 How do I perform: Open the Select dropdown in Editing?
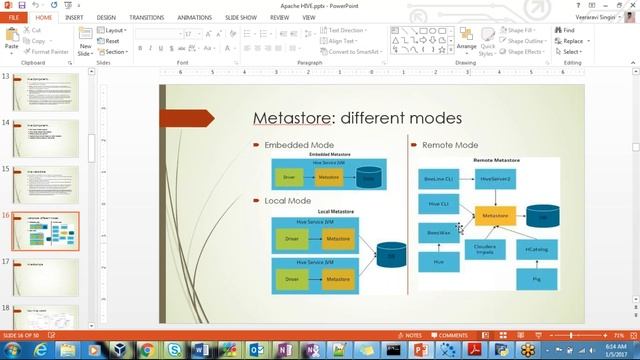(x=569, y=52)
